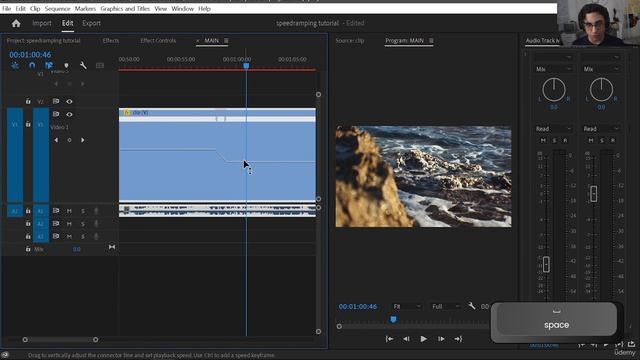
Task: Open Program: MAIN panel menu icon
Action: [431, 41]
